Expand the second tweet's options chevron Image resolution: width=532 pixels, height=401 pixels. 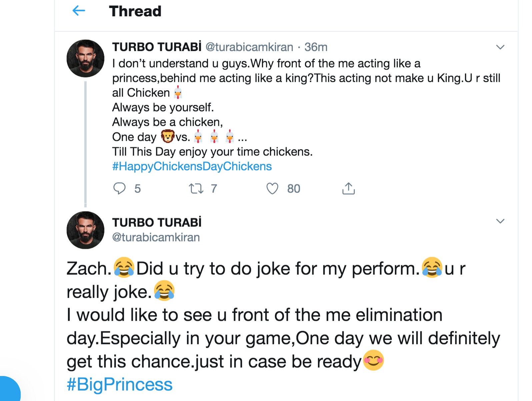click(500, 221)
